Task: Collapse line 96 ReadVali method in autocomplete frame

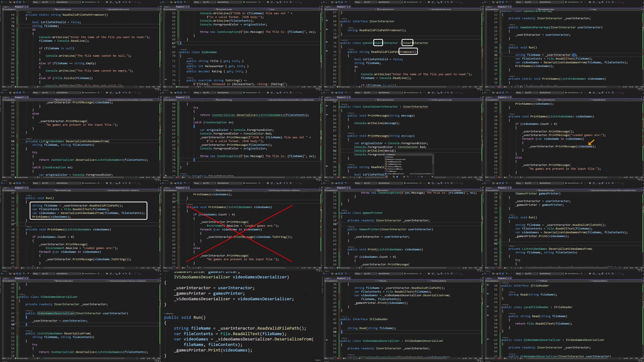Action: (340, 167)
